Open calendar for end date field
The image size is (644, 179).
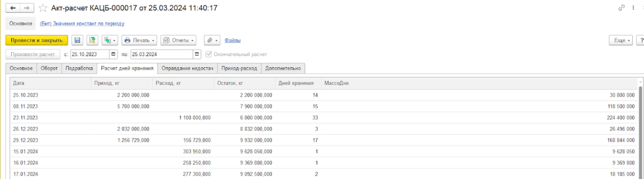[x=197, y=54]
